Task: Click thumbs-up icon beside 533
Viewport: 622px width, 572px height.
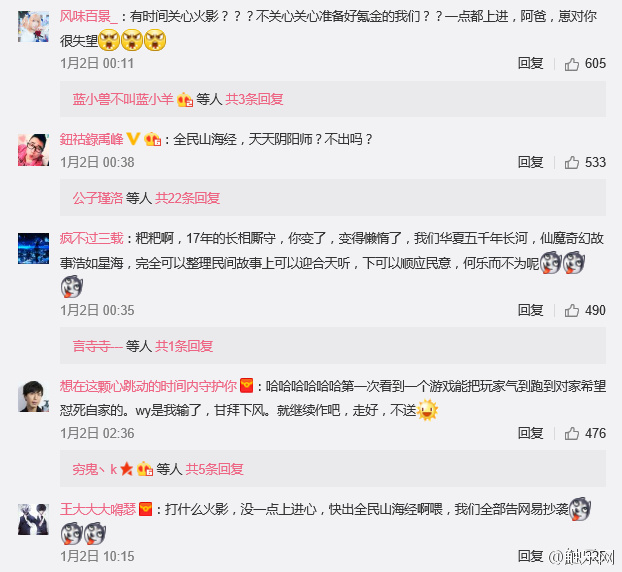Action: pos(572,163)
